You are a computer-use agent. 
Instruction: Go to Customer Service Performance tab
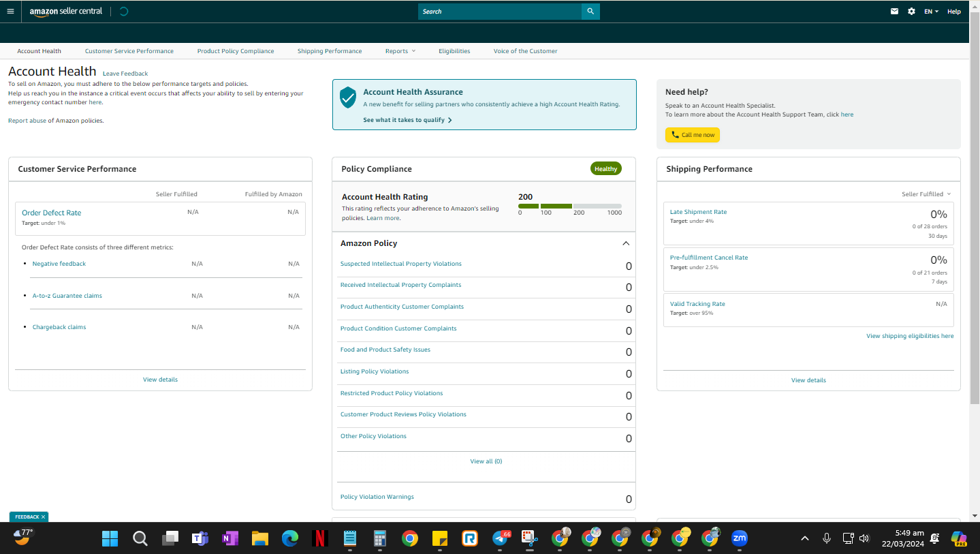[x=129, y=51]
